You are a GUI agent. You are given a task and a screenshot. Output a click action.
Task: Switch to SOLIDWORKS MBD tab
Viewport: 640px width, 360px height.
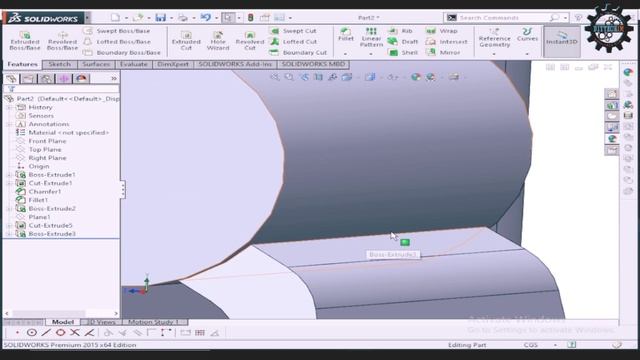tap(313, 64)
